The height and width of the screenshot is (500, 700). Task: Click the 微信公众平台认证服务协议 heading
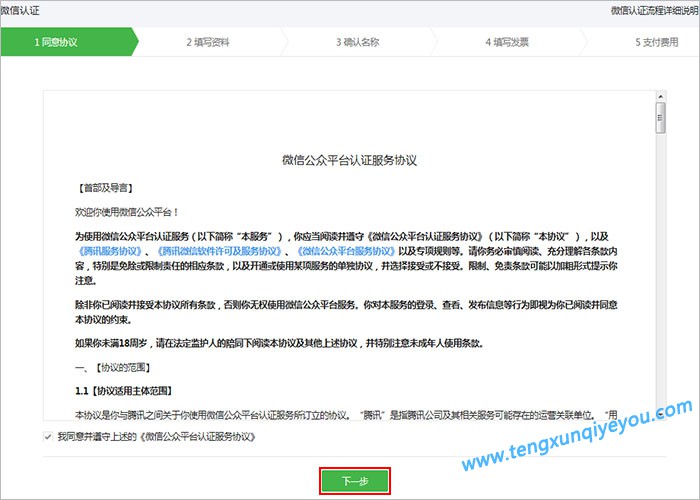coord(350,160)
